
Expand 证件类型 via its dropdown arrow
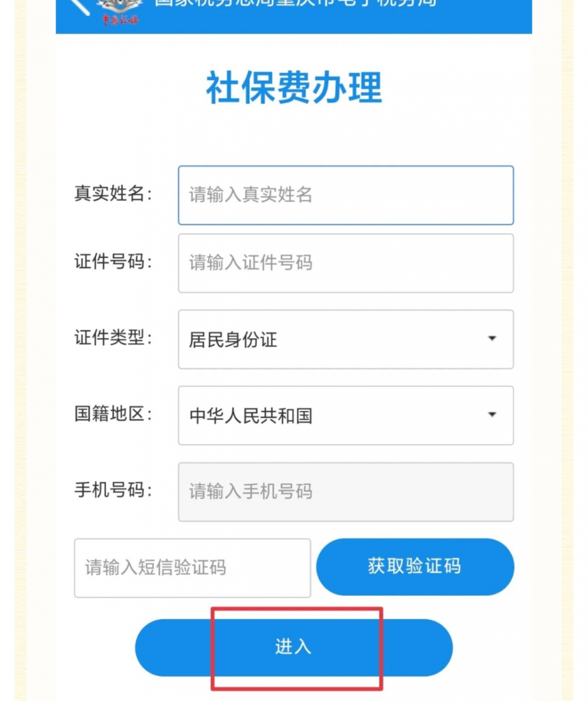click(x=492, y=339)
